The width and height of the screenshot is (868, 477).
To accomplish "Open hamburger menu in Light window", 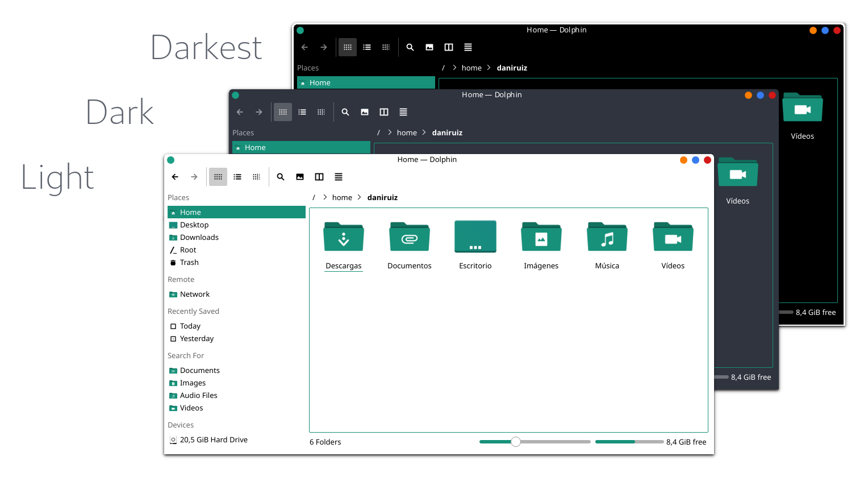I will [339, 177].
